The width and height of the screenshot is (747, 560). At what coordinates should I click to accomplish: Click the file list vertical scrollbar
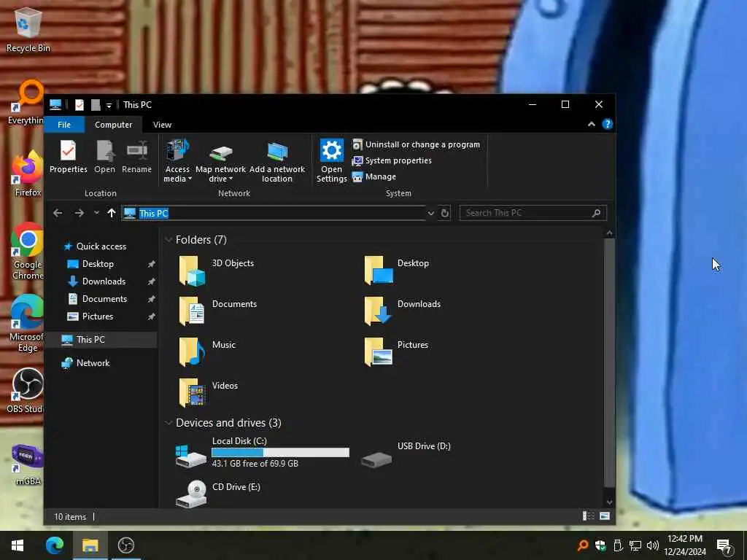[x=609, y=362]
